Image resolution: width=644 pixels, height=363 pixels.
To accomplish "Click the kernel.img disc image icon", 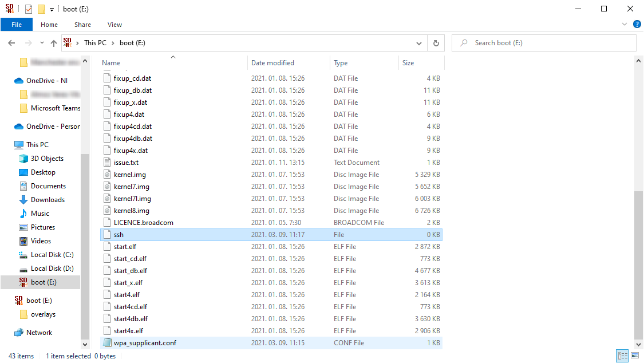I will [107, 175].
